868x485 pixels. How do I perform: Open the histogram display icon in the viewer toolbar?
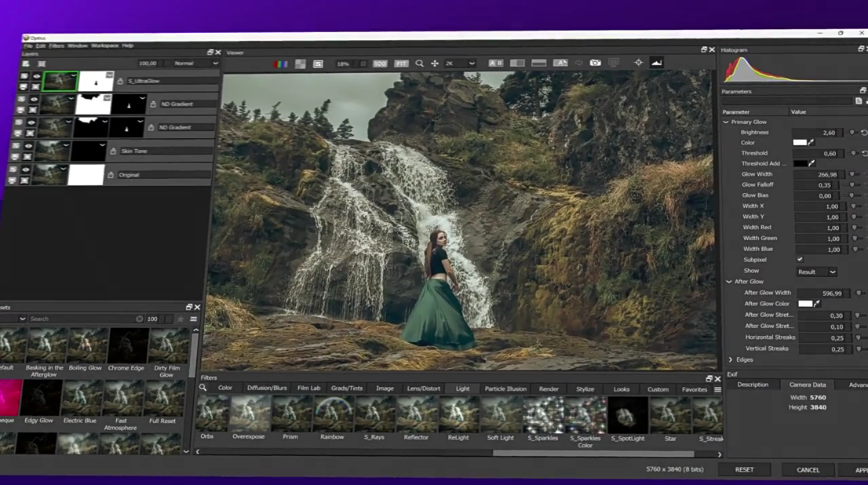click(656, 63)
